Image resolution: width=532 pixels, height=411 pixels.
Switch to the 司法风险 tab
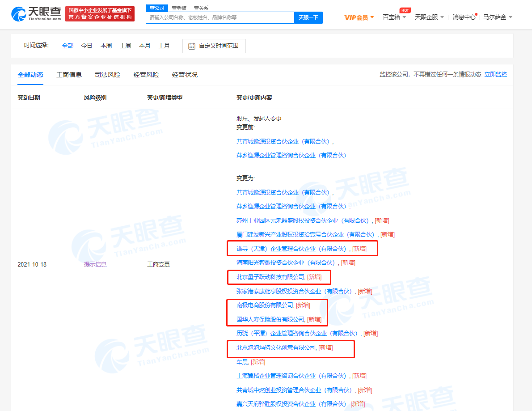108,75
